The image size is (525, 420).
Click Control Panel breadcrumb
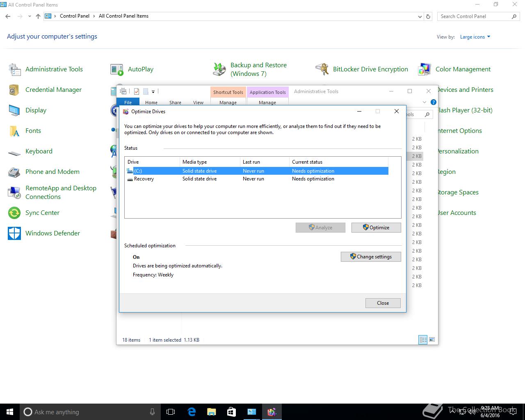[74, 16]
